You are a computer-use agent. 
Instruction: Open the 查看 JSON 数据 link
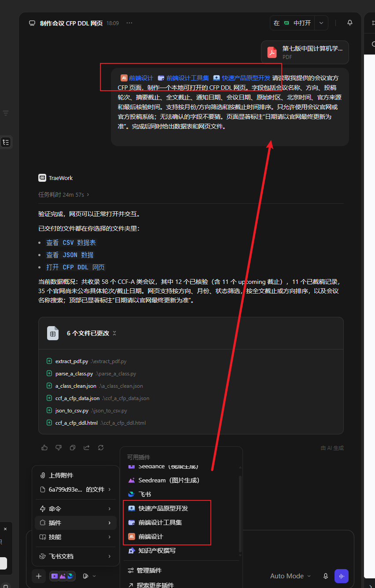click(70, 255)
